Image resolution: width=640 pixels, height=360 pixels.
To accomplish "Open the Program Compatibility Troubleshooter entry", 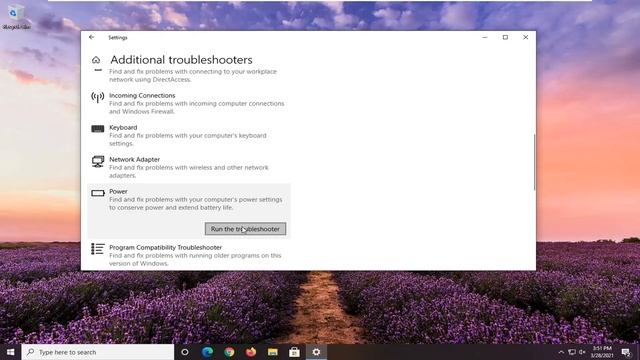I will tap(189, 255).
